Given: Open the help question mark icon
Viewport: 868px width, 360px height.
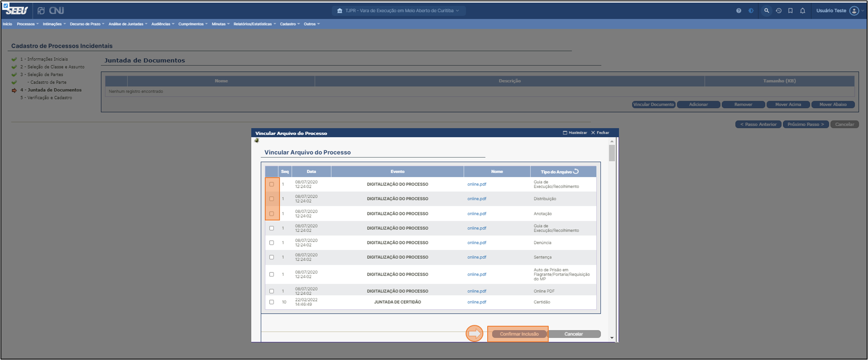Looking at the screenshot, I should pyautogui.click(x=739, y=11).
